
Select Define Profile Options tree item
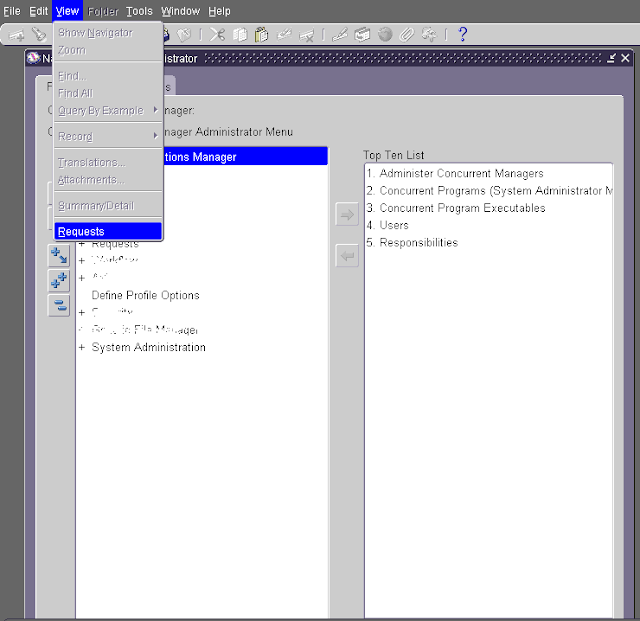tap(145, 295)
